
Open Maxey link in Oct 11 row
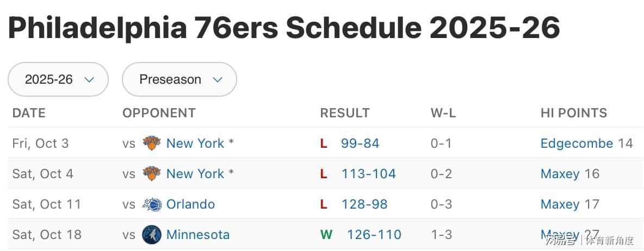pyautogui.click(x=560, y=204)
